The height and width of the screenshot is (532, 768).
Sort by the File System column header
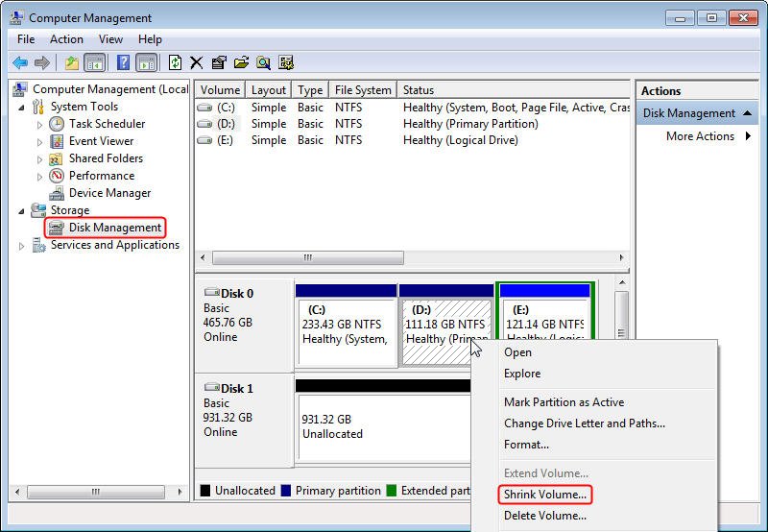pos(363,90)
